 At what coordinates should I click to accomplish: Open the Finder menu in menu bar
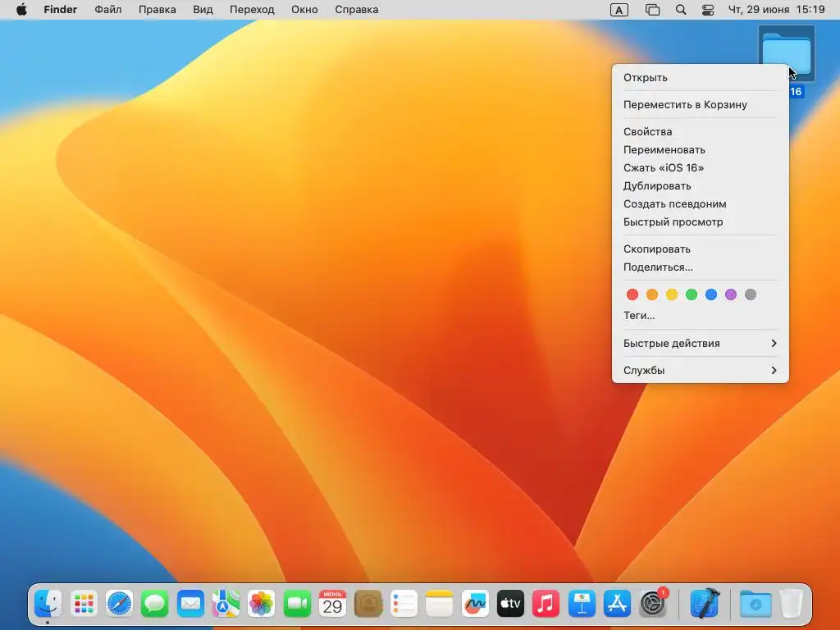(61, 10)
